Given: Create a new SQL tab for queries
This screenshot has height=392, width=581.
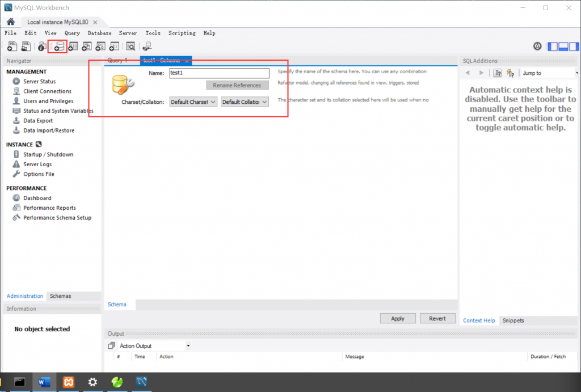Looking at the screenshot, I should (x=12, y=47).
